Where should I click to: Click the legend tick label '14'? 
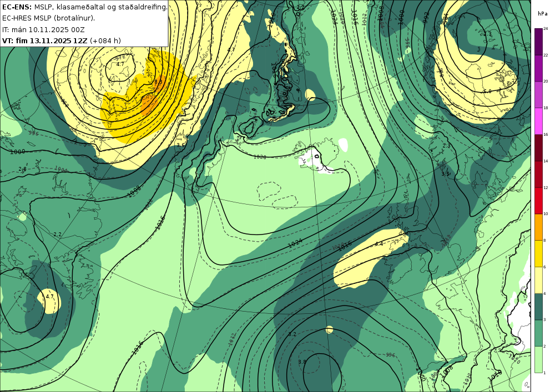coord(546,161)
